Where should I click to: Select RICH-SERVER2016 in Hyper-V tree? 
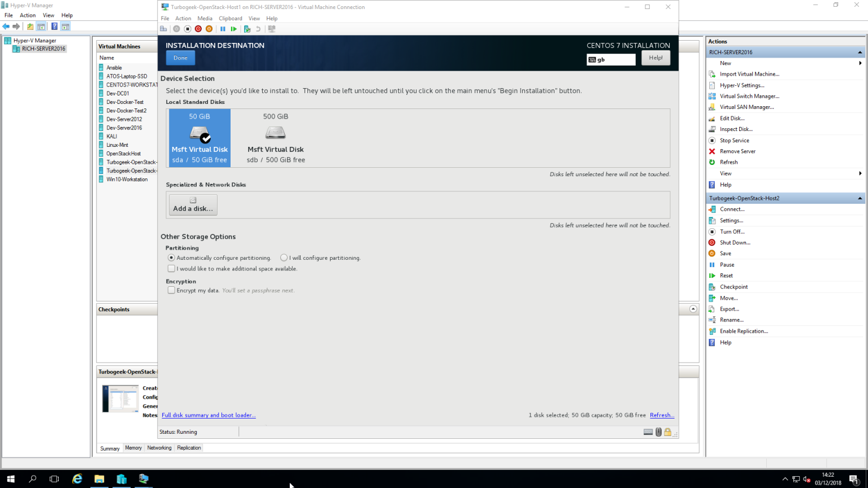pyautogui.click(x=44, y=49)
